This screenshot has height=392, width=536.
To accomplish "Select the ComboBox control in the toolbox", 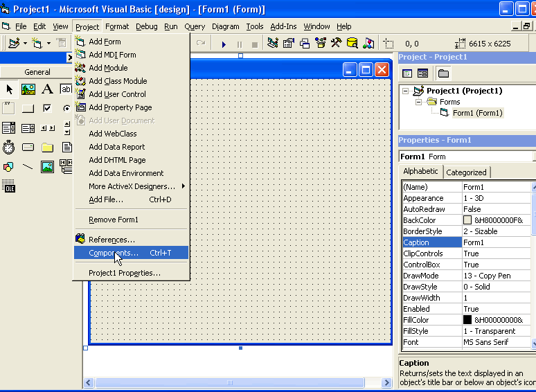I will point(9,128).
